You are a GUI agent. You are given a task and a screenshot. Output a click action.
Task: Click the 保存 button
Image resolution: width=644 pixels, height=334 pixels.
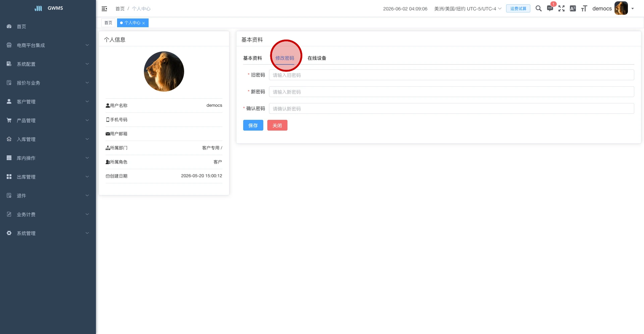253,125
